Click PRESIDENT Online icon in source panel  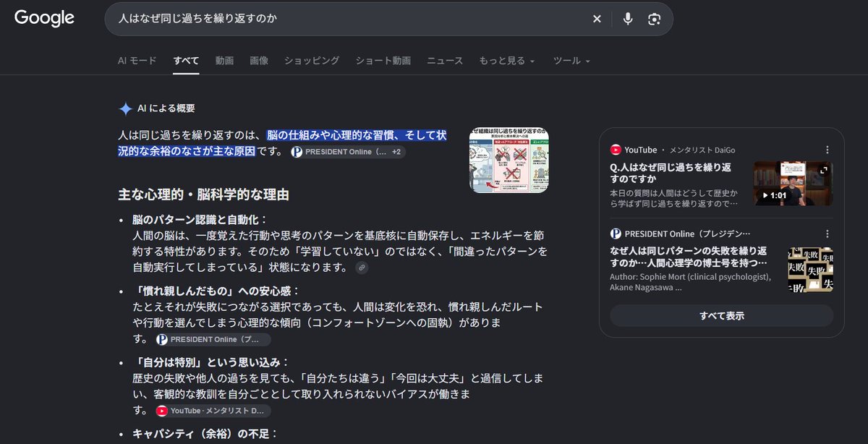coord(616,234)
